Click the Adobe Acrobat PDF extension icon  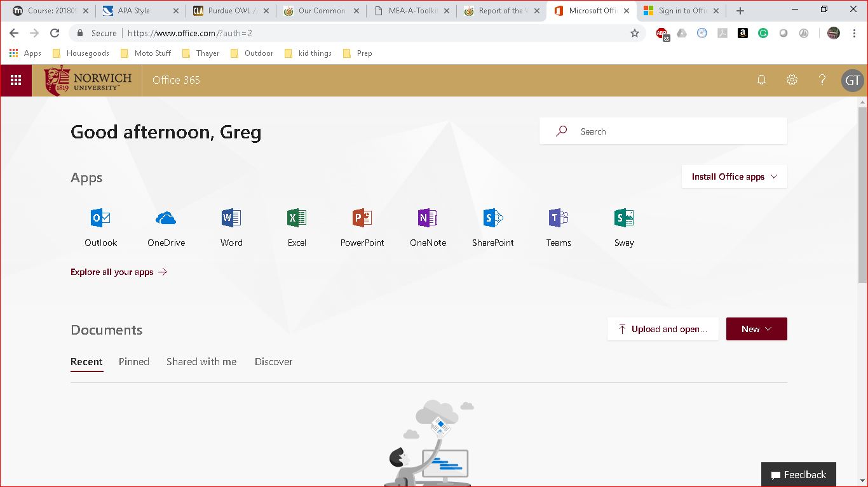click(x=722, y=33)
